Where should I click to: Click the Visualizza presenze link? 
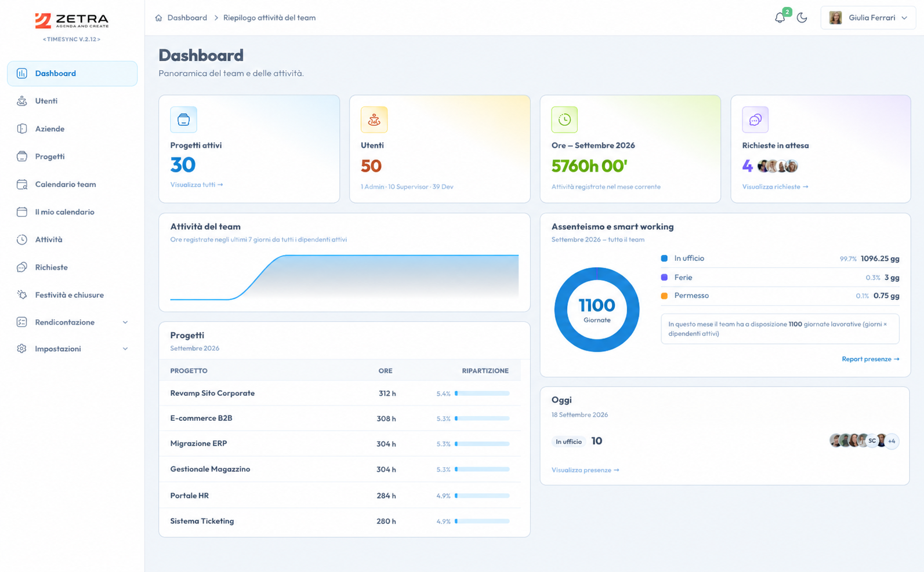click(x=585, y=470)
